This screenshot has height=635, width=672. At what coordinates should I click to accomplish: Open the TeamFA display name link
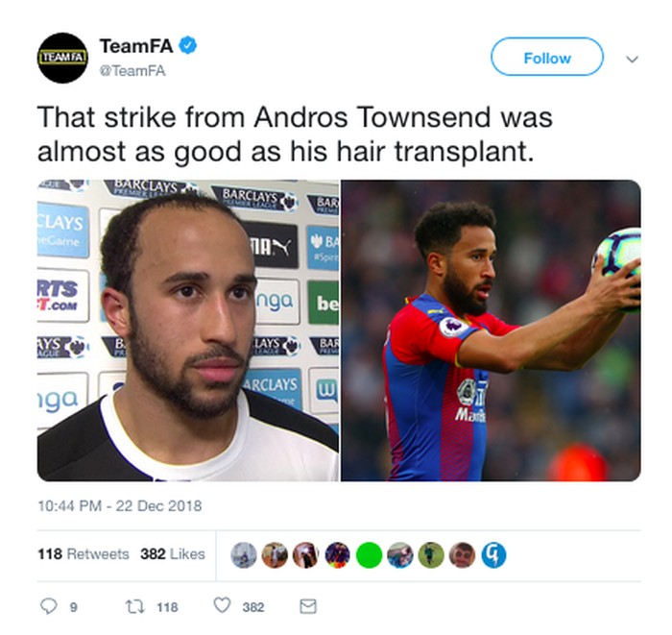(x=136, y=45)
